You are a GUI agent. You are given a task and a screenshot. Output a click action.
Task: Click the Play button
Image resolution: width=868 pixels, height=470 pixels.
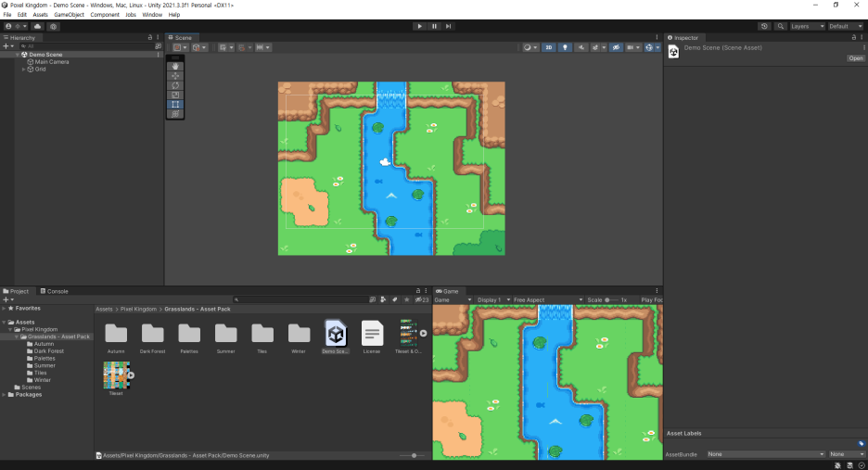pos(419,26)
